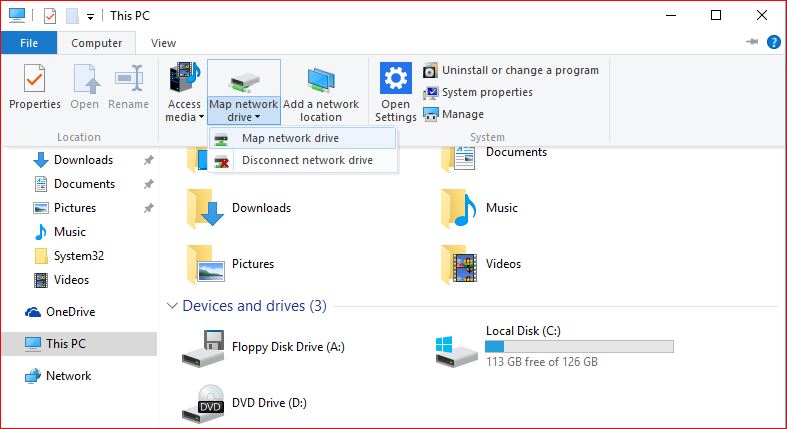Select the Local Disk (C:) drive icon
This screenshot has height=429, width=787.
point(456,351)
